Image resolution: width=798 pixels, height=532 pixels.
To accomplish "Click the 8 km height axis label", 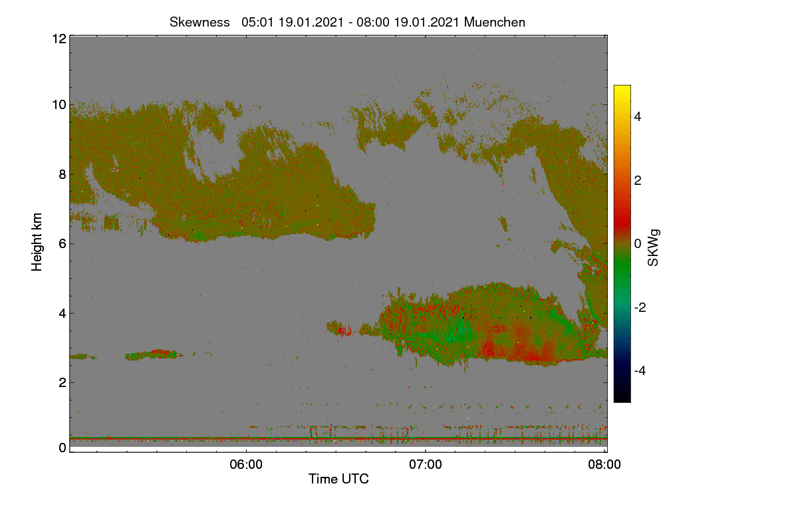I will click(x=63, y=174).
